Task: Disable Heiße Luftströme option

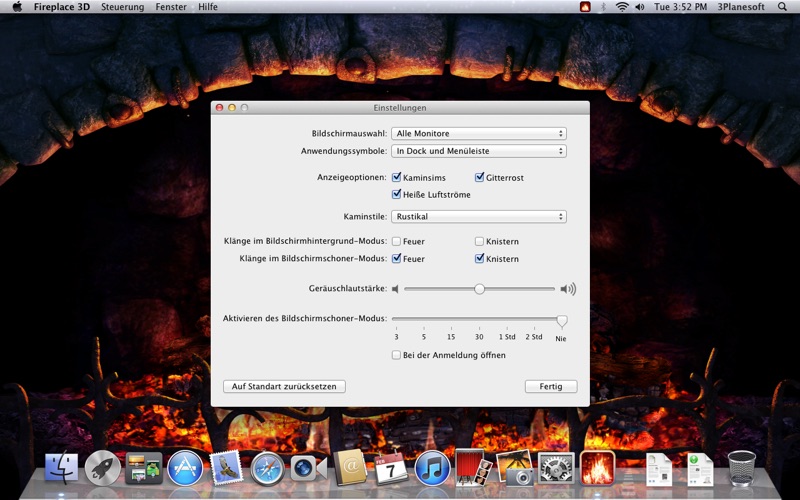Action: 396,194
